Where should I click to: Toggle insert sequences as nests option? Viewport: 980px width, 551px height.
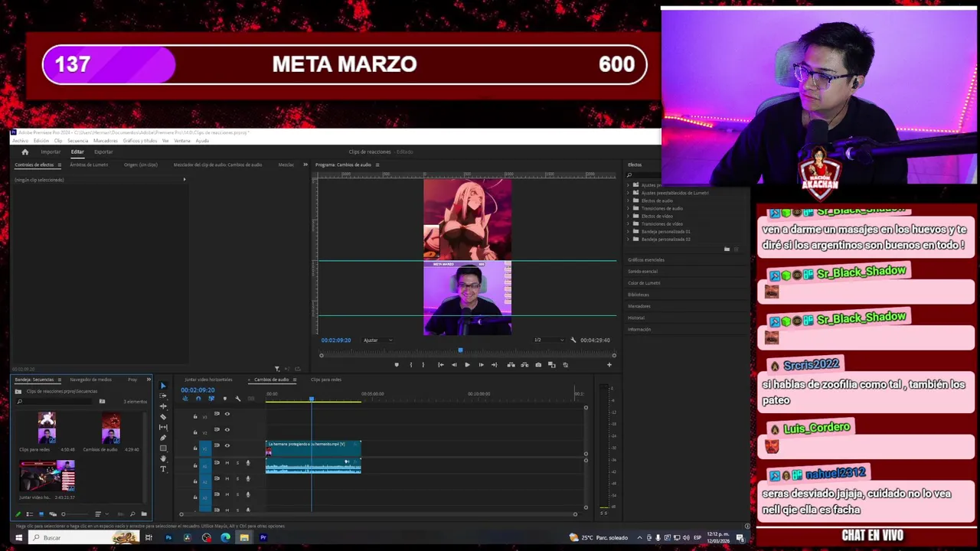pyautogui.click(x=185, y=399)
